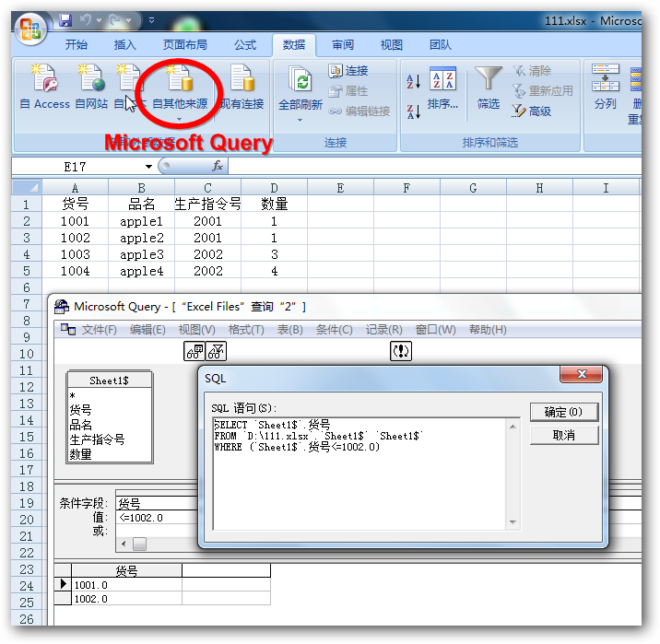
Task: Select all cells with corner button
Action: coord(27,187)
